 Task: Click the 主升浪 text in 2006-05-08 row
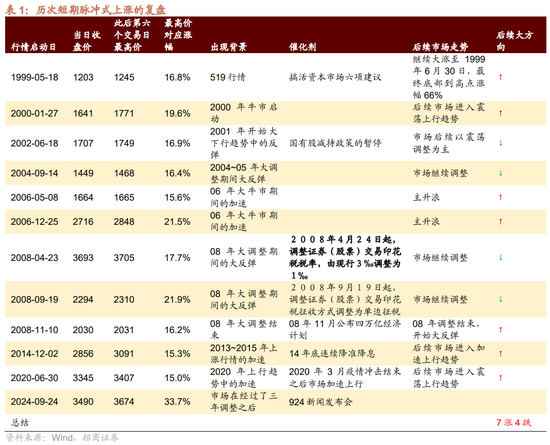426,197
